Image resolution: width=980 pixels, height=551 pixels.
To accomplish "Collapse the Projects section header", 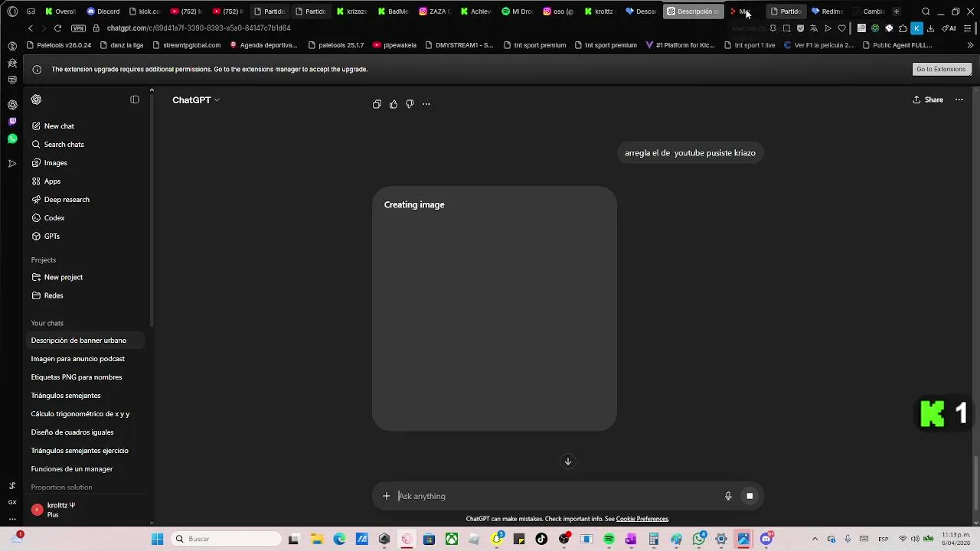I will tap(44, 260).
